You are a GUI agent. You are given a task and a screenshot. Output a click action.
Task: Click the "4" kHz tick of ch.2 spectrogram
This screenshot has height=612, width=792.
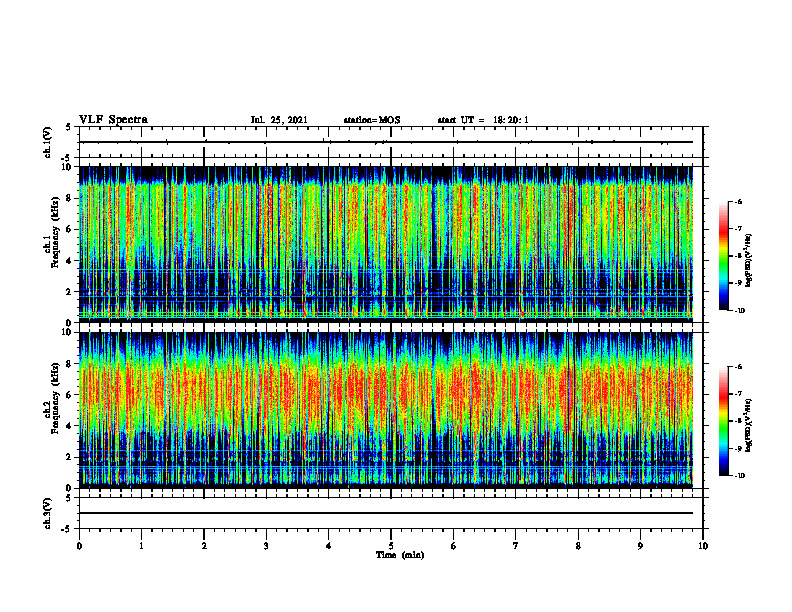coord(70,427)
